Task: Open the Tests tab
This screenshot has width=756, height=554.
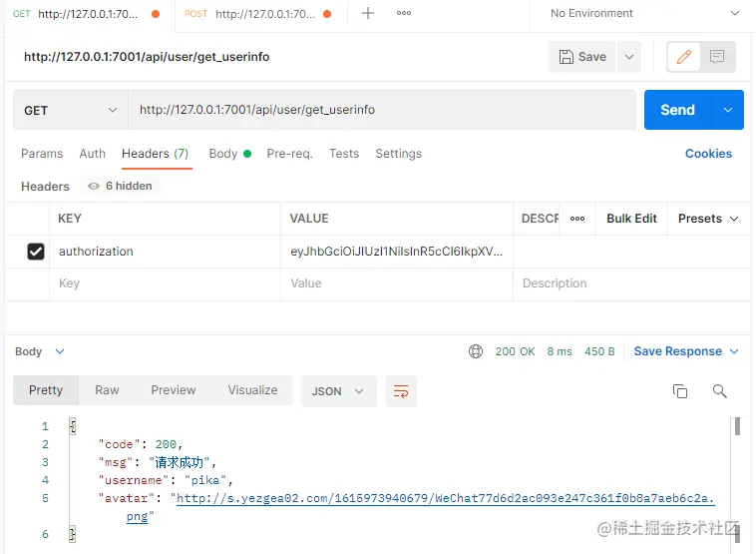Action: click(344, 154)
